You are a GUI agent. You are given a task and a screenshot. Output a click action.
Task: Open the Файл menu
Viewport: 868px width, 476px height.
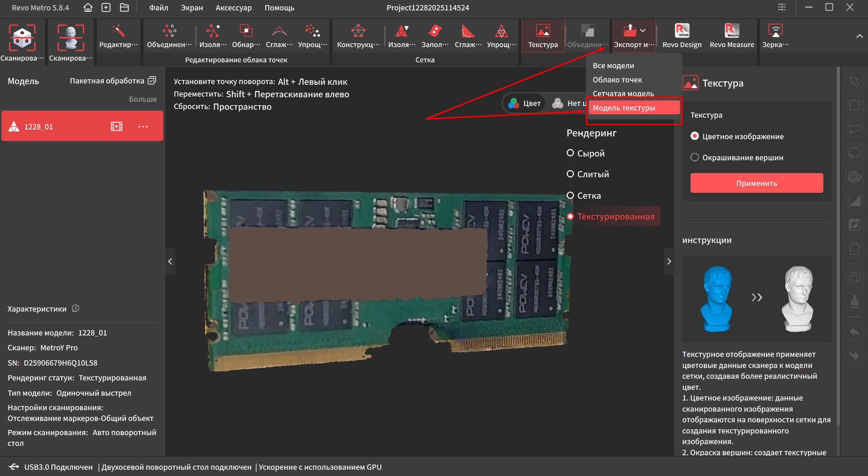(158, 8)
